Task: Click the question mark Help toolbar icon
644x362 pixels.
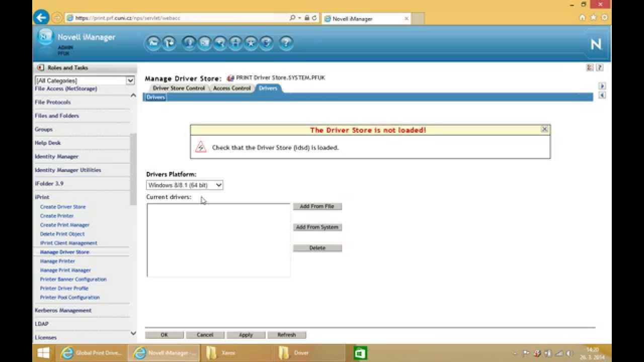Action: point(285,43)
